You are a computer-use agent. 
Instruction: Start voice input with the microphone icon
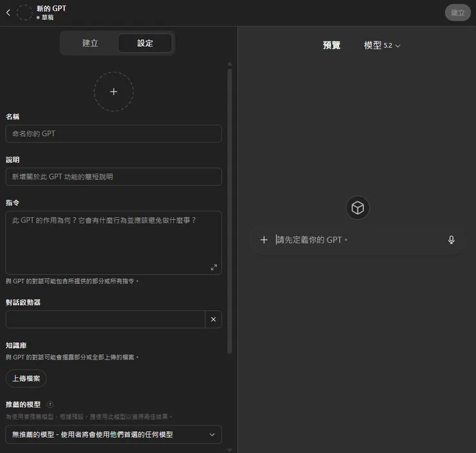[452, 240]
